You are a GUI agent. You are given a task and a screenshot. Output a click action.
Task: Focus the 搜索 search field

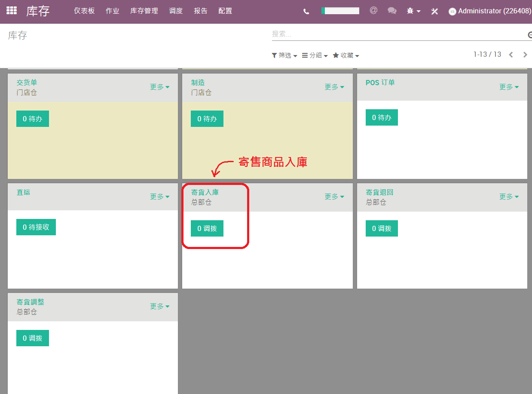tap(399, 34)
